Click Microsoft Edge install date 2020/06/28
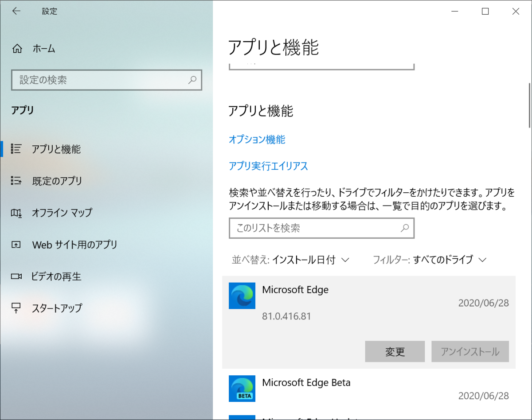532x420 pixels. [483, 303]
